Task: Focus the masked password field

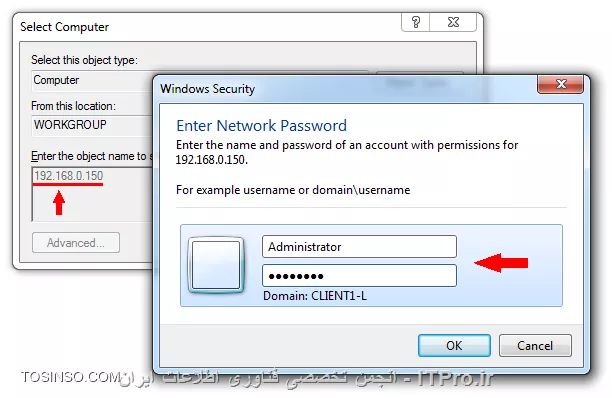Action: 359,276
